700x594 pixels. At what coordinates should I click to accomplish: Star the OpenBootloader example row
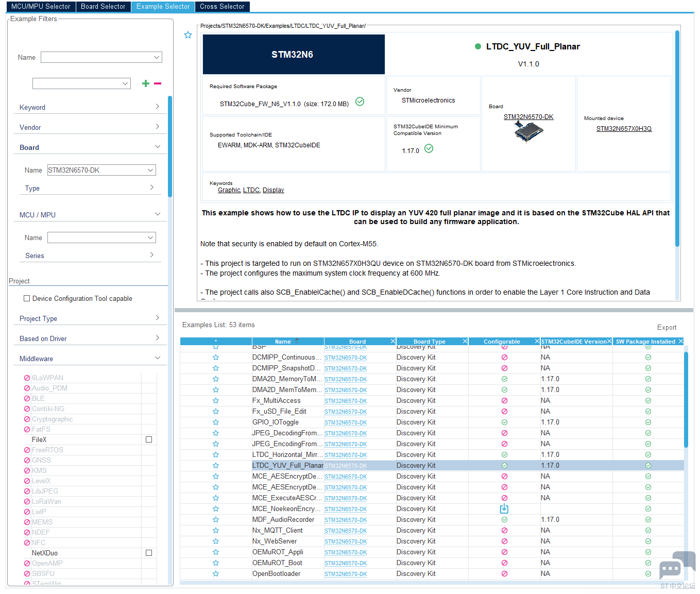coord(216,574)
